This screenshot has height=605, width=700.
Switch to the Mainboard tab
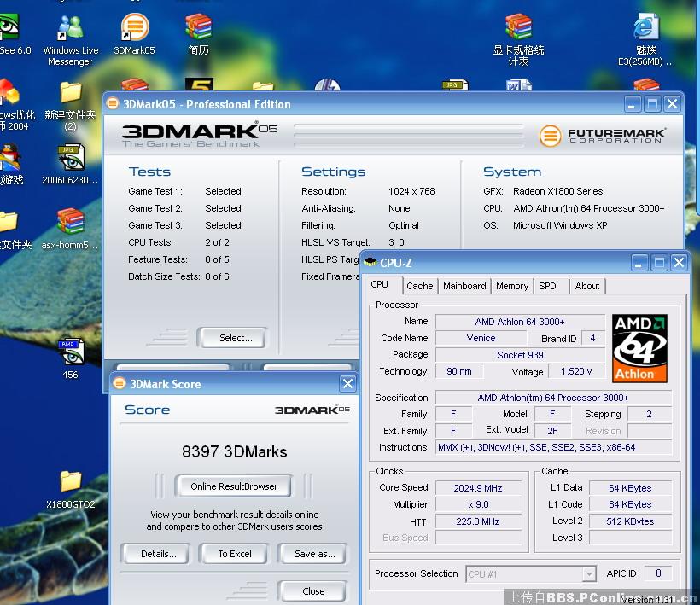pyautogui.click(x=464, y=286)
